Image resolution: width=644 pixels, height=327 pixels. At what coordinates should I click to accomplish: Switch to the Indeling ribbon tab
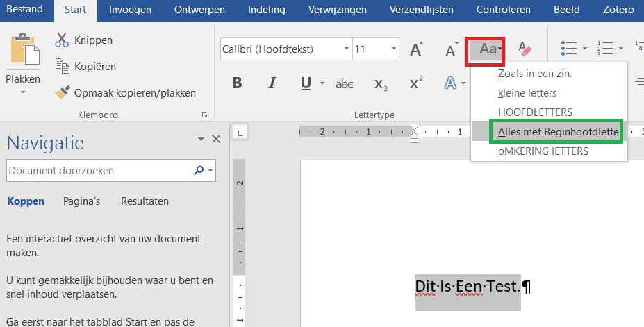pos(267,10)
